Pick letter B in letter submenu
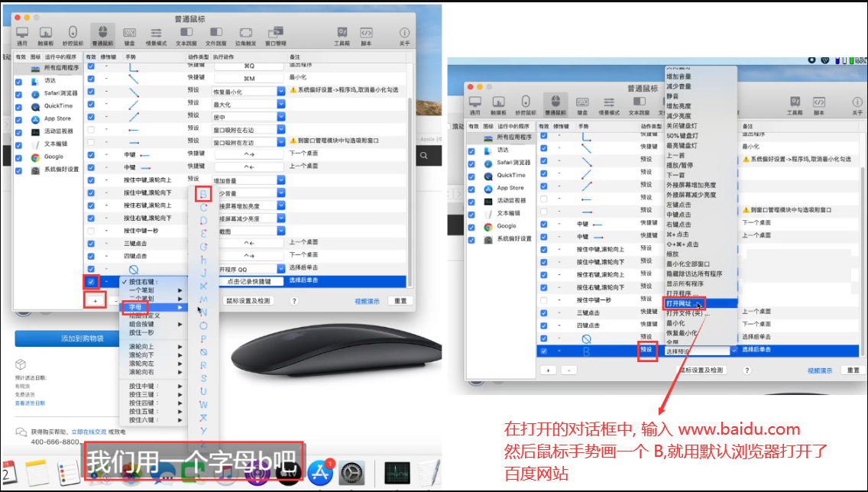868x492 pixels. [x=203, y=194]
